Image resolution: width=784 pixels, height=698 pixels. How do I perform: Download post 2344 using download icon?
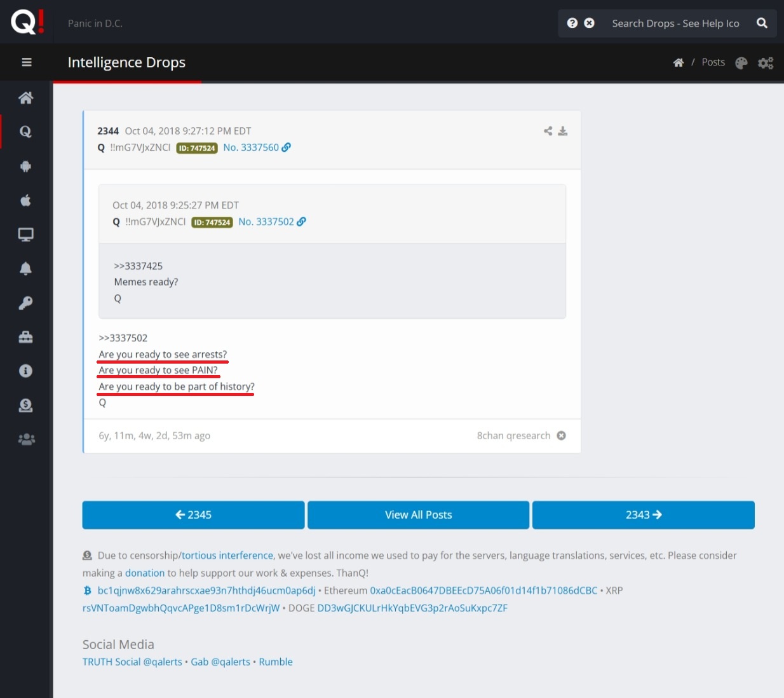(x=563, y=131)
